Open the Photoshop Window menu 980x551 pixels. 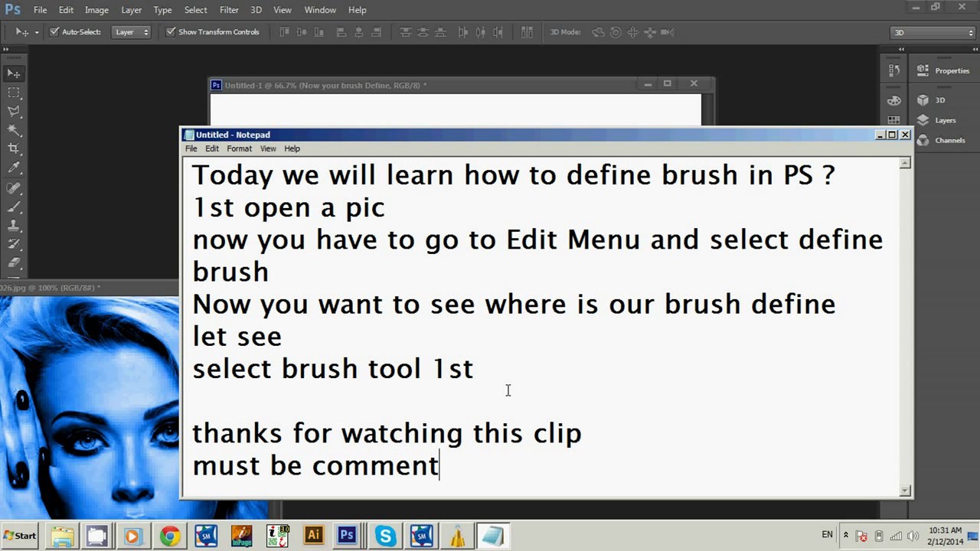click(320, 10)
